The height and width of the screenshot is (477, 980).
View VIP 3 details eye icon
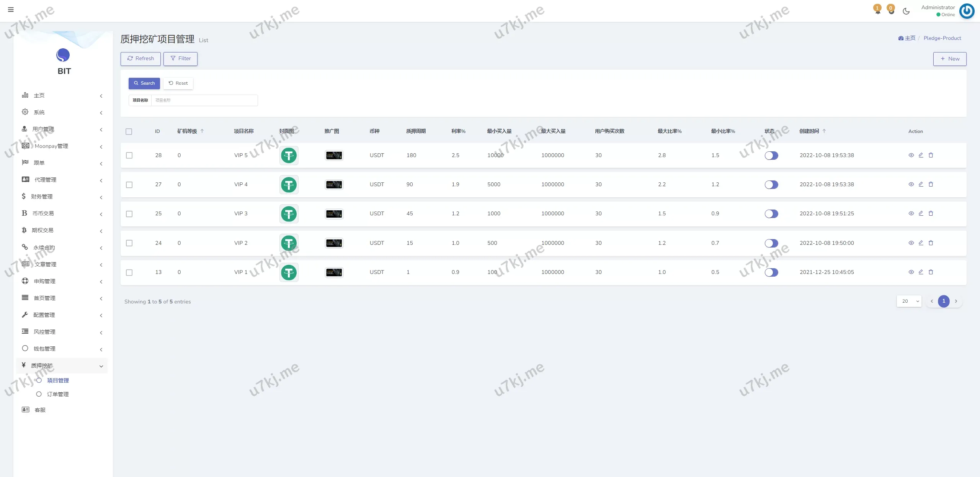click(911, 213)
